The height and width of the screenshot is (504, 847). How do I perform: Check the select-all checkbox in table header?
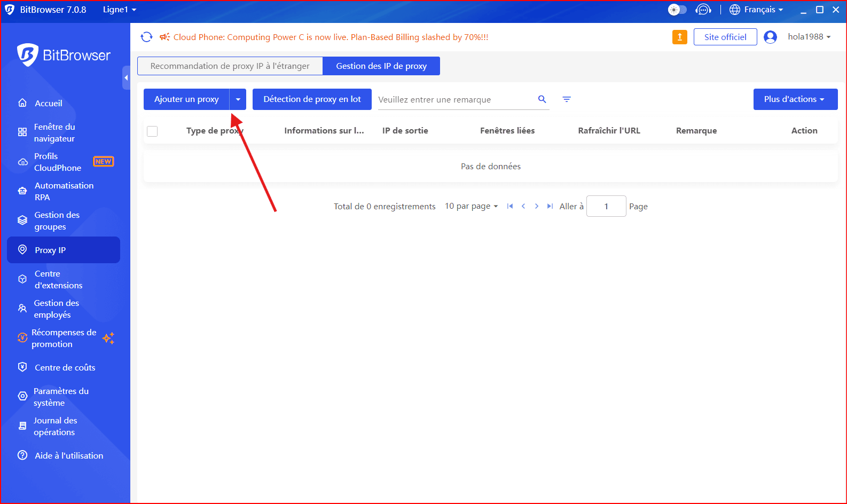pos(152,131)
